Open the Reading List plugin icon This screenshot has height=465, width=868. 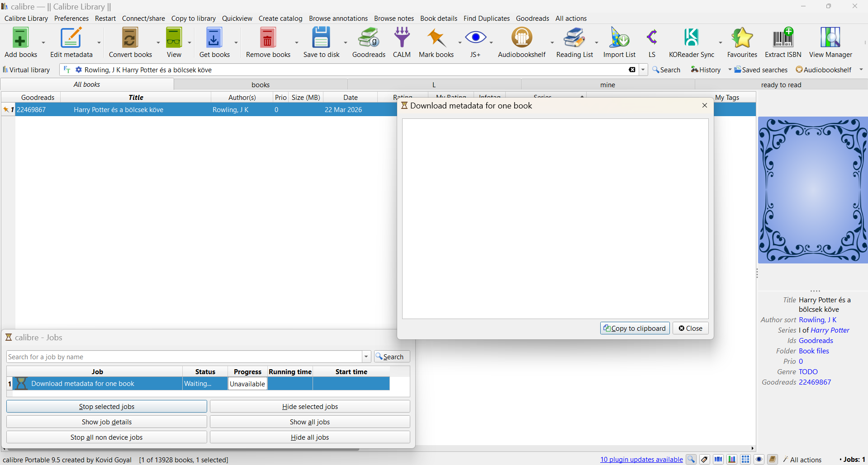(x=574, y=38)
